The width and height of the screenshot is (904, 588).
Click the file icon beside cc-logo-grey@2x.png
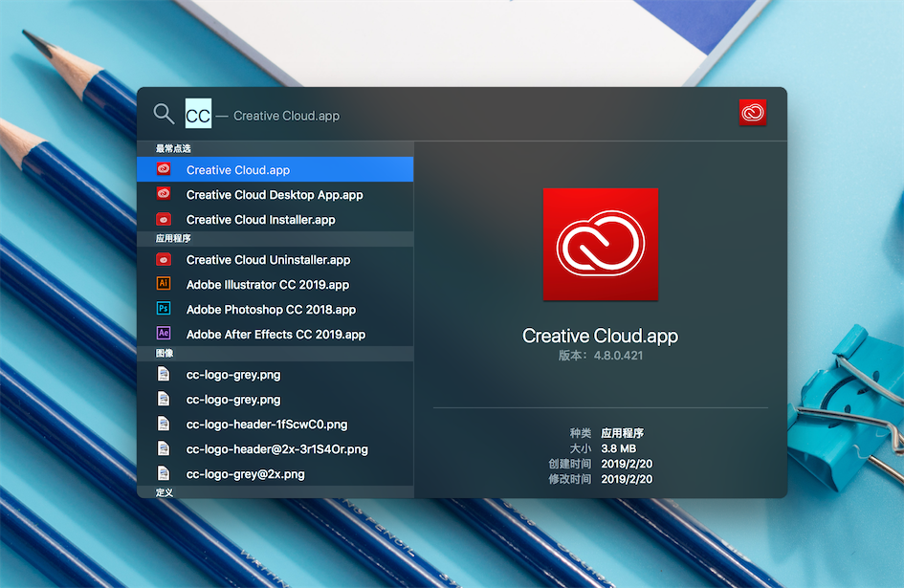click(164, 473)
